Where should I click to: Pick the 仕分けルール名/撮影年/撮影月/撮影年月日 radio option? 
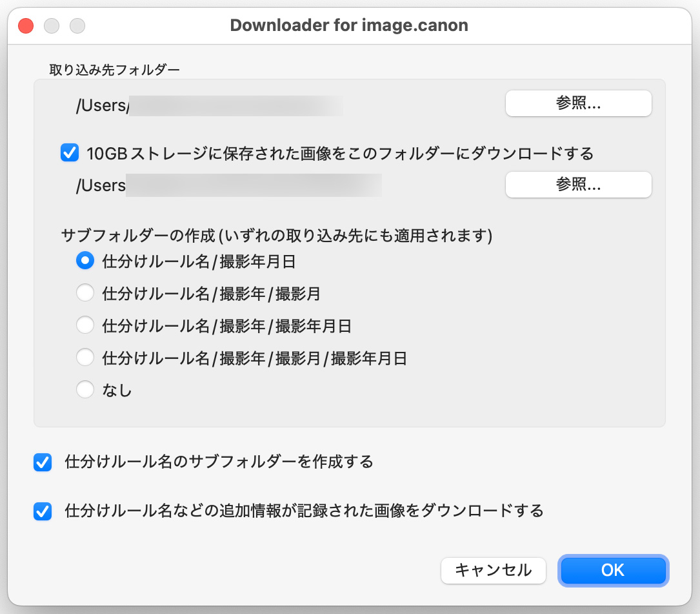click(85, 358)
